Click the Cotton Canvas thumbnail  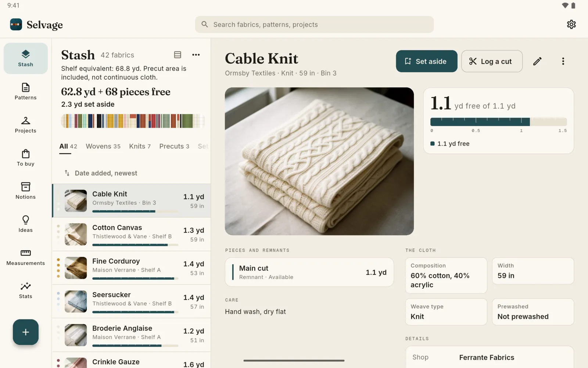(76, 234)
